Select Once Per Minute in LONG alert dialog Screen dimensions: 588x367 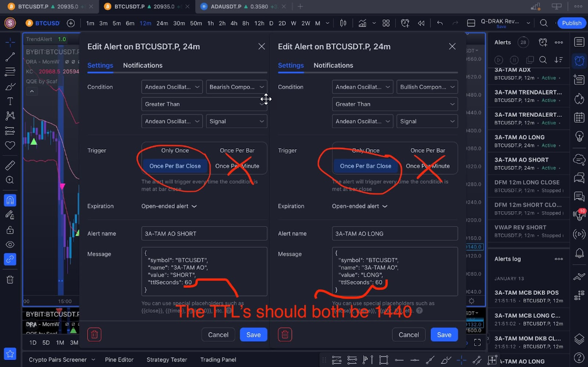click(428, 166)
